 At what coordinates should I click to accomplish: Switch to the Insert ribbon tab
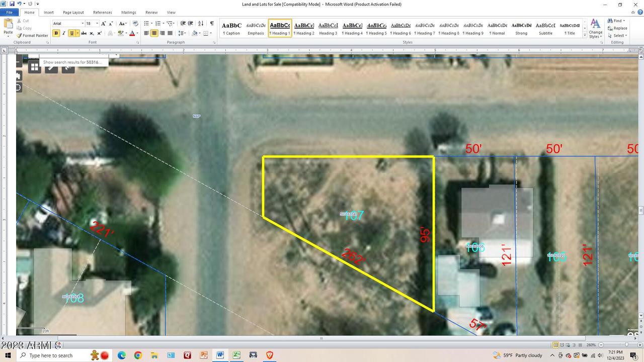point(48,12)
